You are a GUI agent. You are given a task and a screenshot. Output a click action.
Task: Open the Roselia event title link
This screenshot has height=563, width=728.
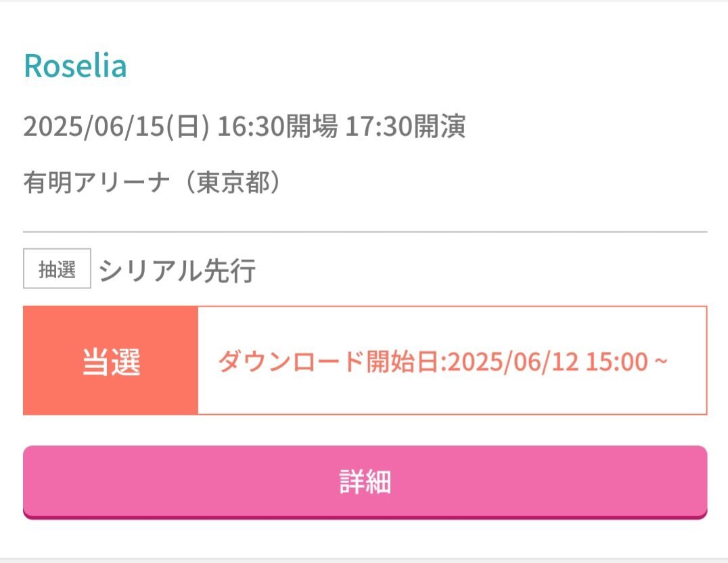point(75,66)
